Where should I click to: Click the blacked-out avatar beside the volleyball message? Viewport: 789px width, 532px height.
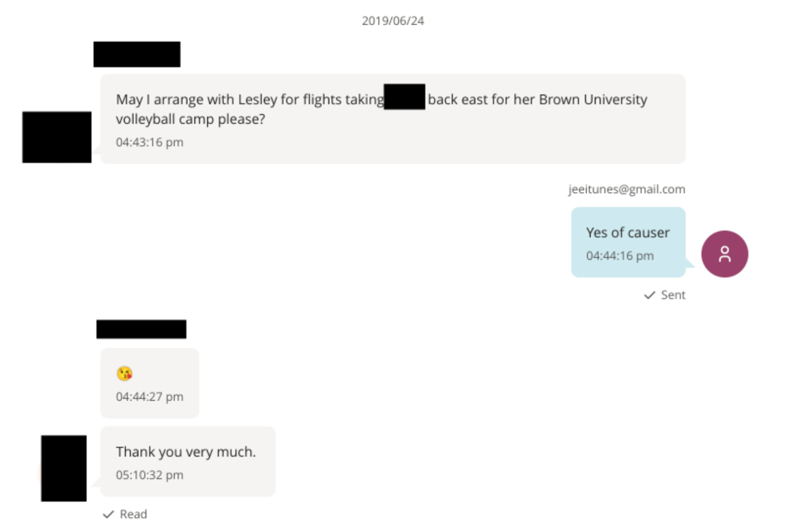[57, 137]
